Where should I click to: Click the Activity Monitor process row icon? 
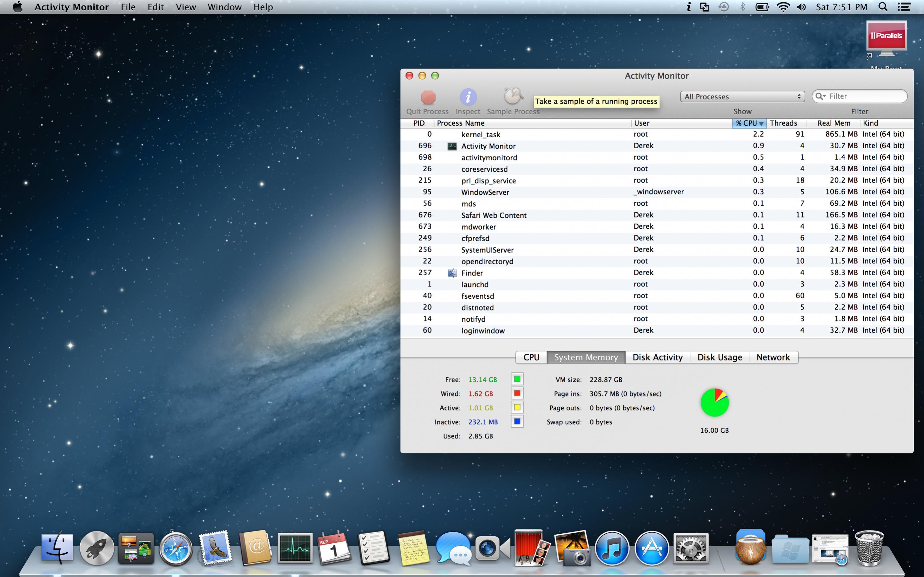click(452, 146)
